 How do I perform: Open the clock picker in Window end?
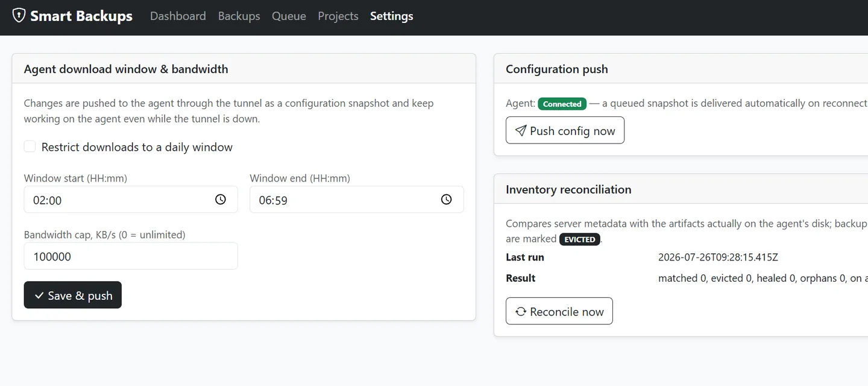(x=446, y=200)
